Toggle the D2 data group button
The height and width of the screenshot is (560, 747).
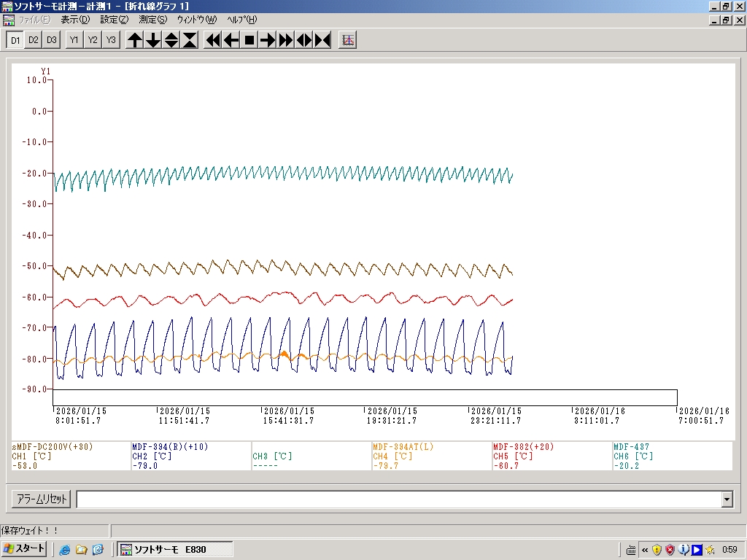[34, 40]
